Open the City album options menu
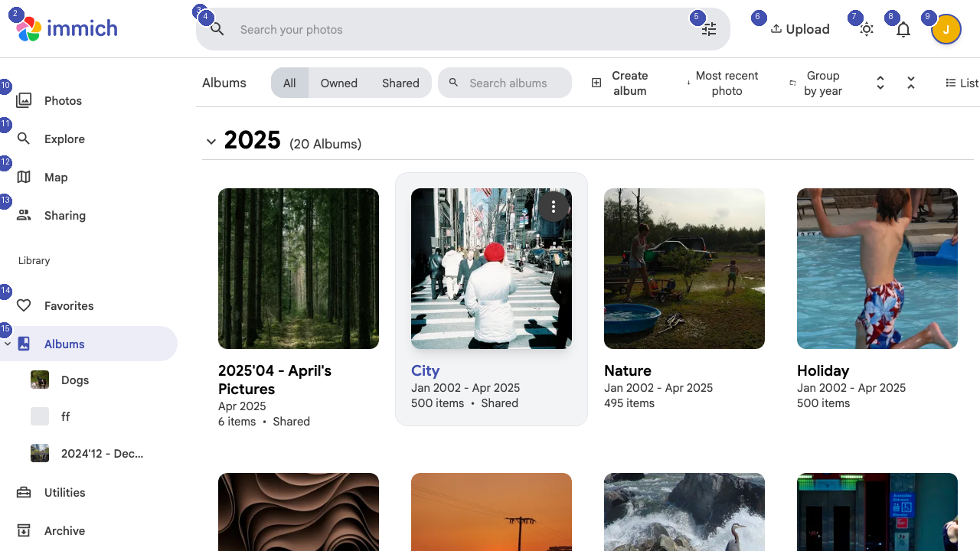Image resolution: width=980 pixels, height=551 pixels. pos(553,207)
